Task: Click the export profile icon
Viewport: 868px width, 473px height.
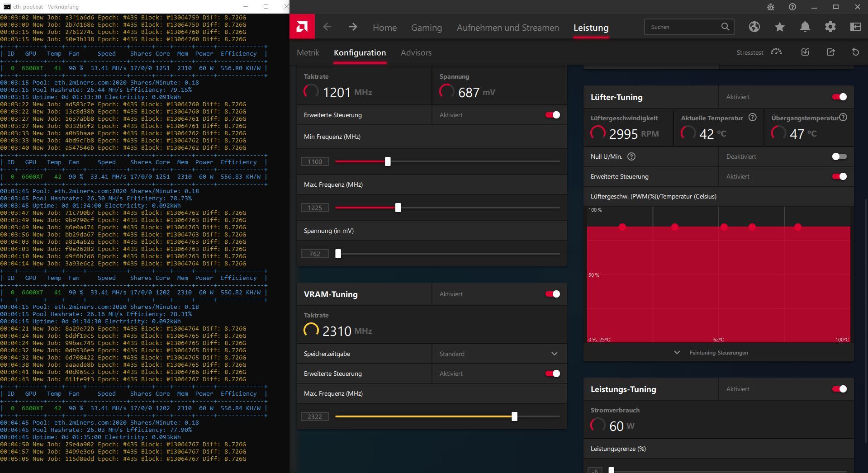Action: [x=830, y=52]
